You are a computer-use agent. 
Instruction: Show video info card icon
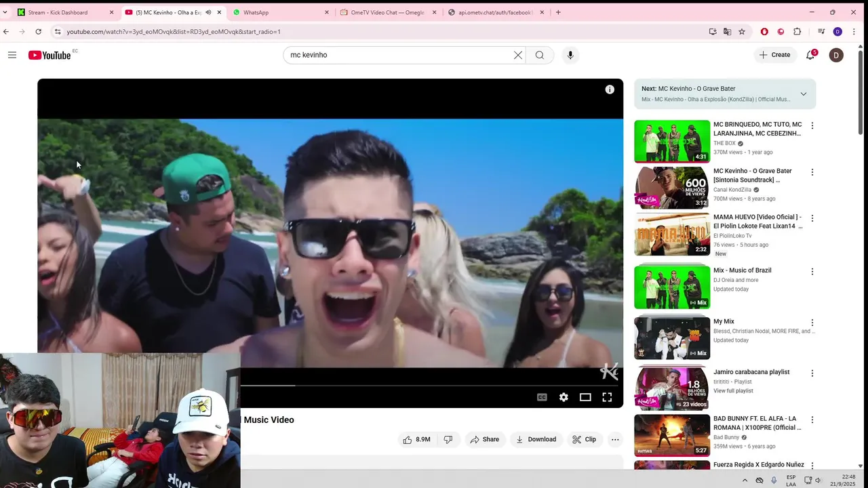click(610, 89)
